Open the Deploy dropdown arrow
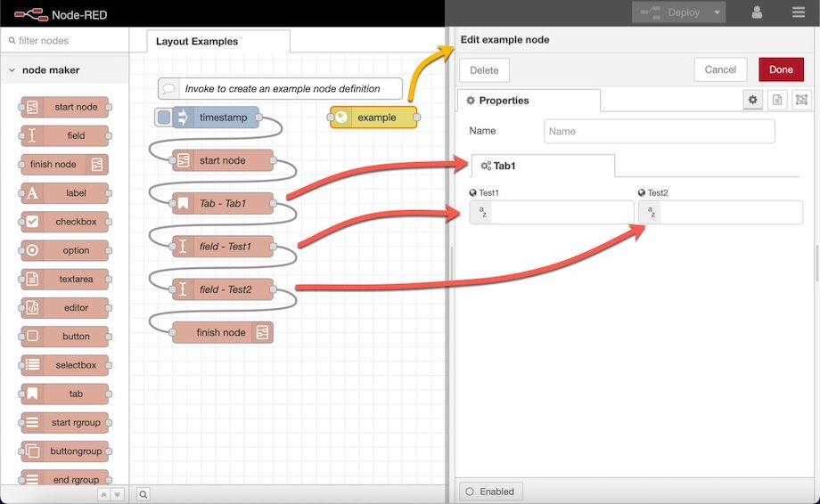 pyautogui.click(x=717, y=12)
